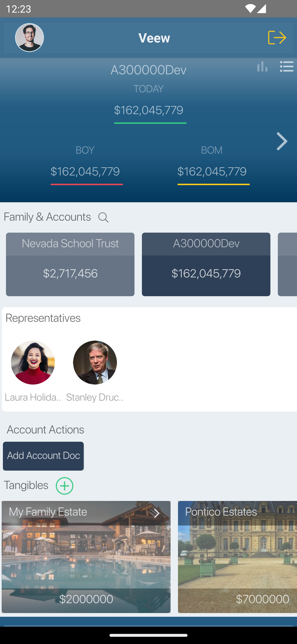This screenshot has width=297, height=644.
Task: Switch to list view
Action: point(286,67)
